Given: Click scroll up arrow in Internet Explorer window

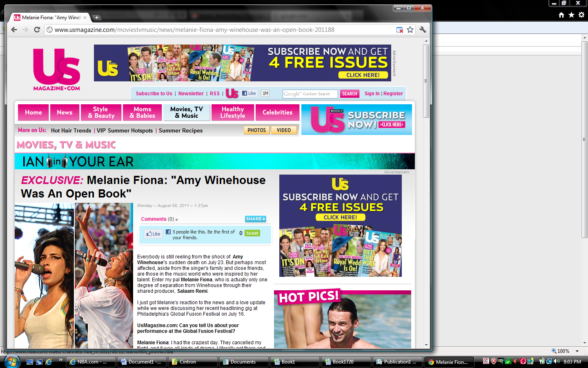Looking at the screenshot, I should coord(584,38).
